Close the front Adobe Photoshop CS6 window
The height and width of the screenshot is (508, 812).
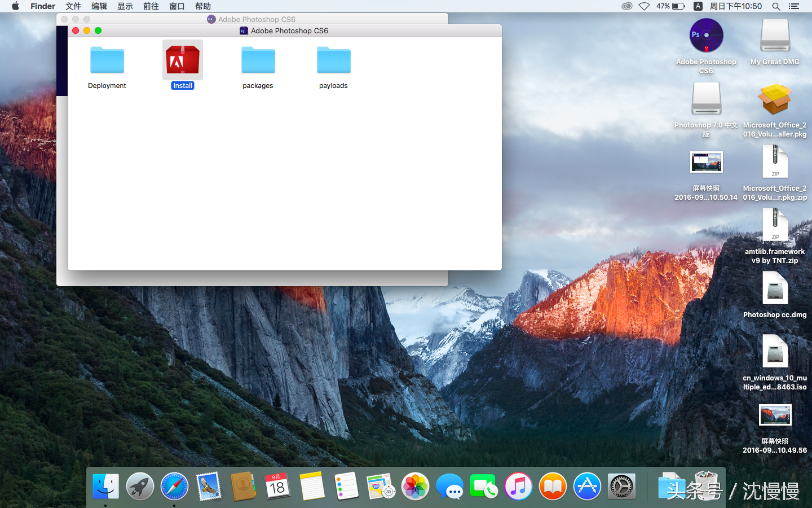[76, 30]
